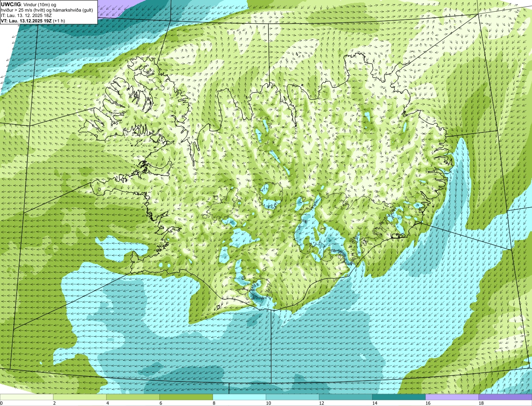Click the '18' tick label on color scale
This screenshot has width=532, height=406.
[x=481, y=403]
